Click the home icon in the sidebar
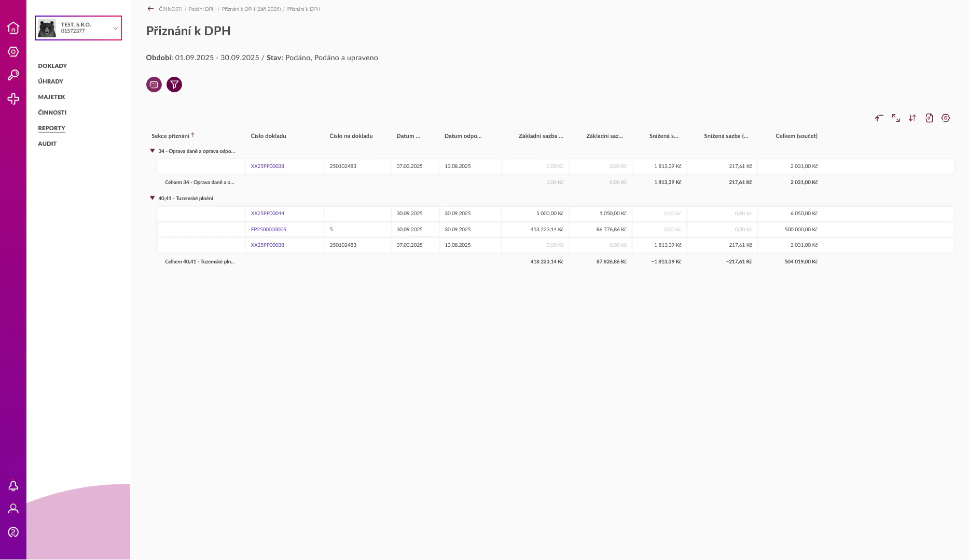This screenshot has height=560, width=969. click(13, 28)
